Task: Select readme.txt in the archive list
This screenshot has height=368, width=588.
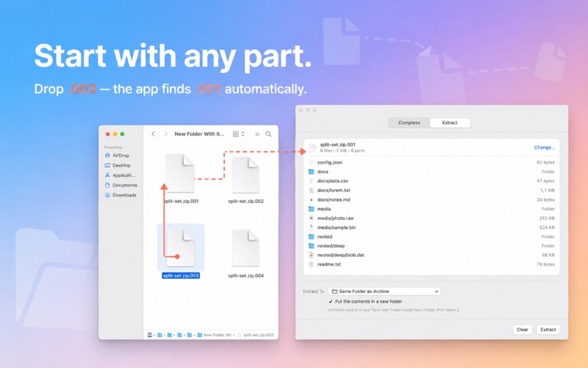Action: point(431,264)
